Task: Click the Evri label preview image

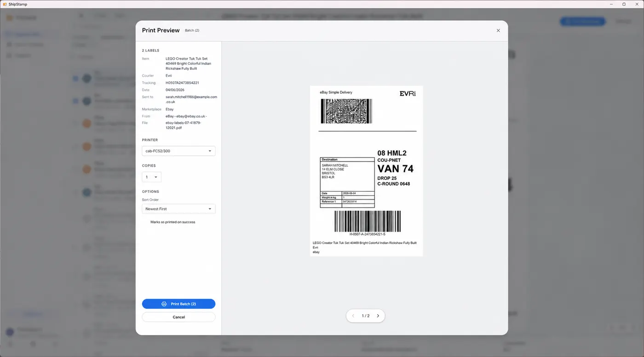Action: (x=366, y=171)
